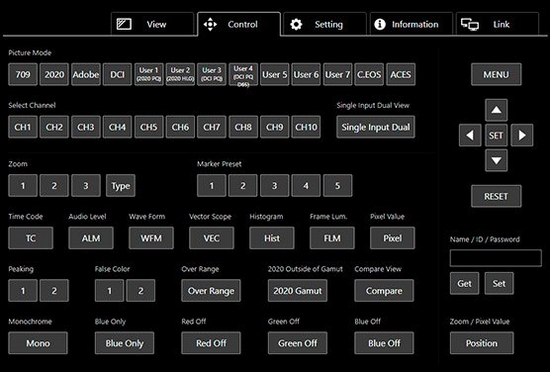Open the Link tab
This screenshot has width=550, height=372.
tap(497, 24)
